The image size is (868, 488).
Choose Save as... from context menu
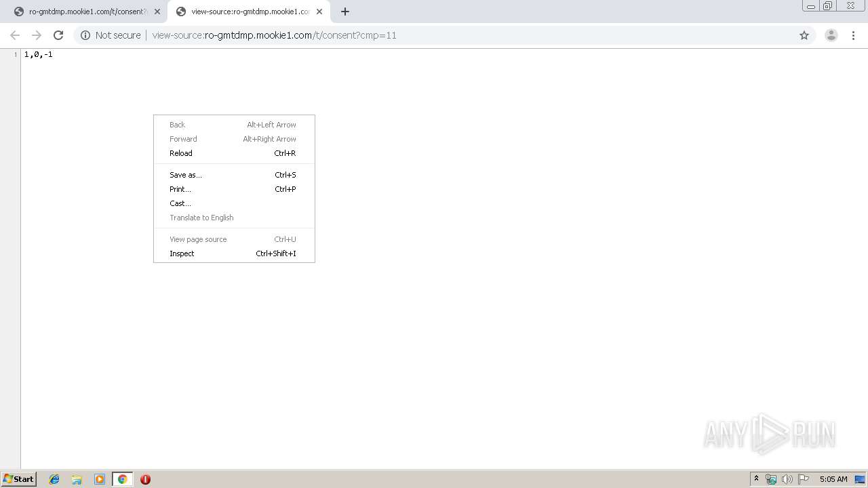click(x=234, y=175)
